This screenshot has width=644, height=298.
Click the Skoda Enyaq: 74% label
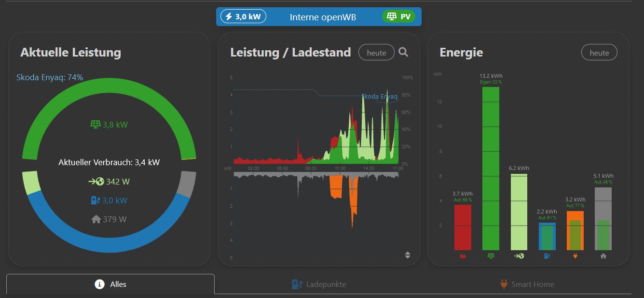(50, 77)
